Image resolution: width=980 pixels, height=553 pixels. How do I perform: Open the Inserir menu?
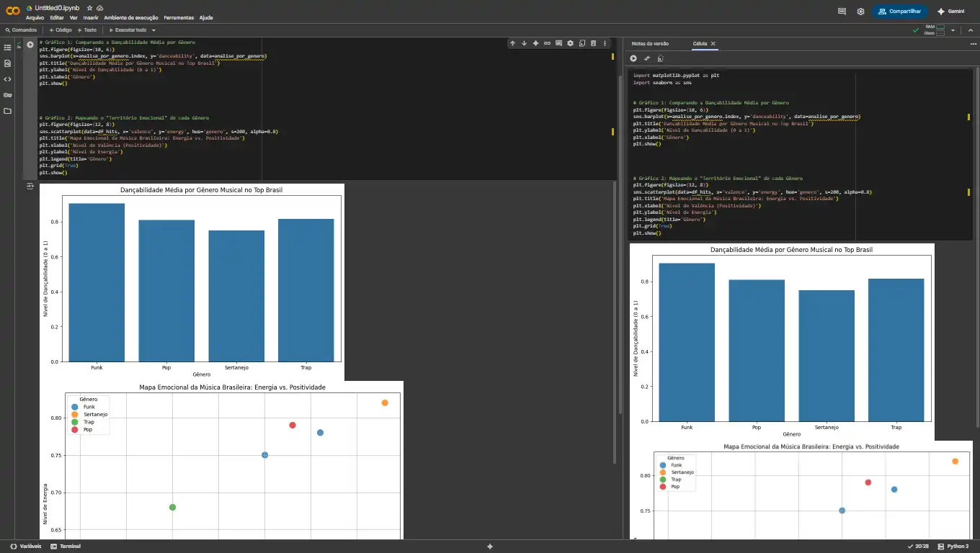click(91, 17)
